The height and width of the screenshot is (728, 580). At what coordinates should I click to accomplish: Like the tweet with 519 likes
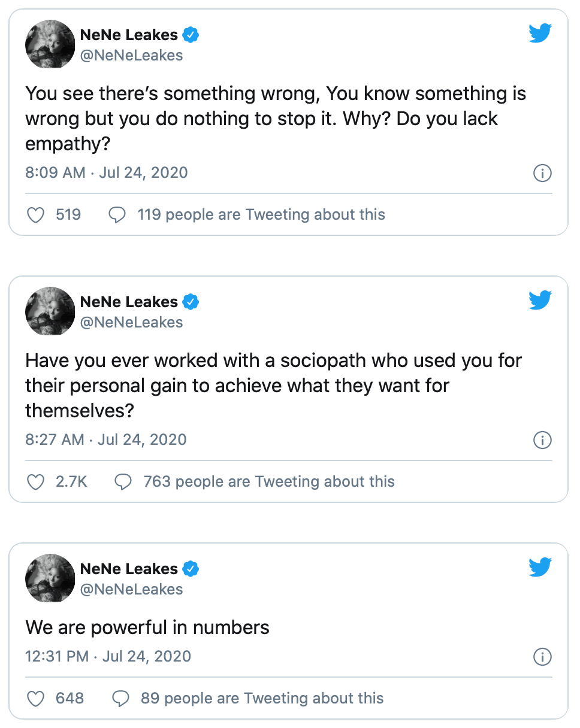(x=37, y=215)
